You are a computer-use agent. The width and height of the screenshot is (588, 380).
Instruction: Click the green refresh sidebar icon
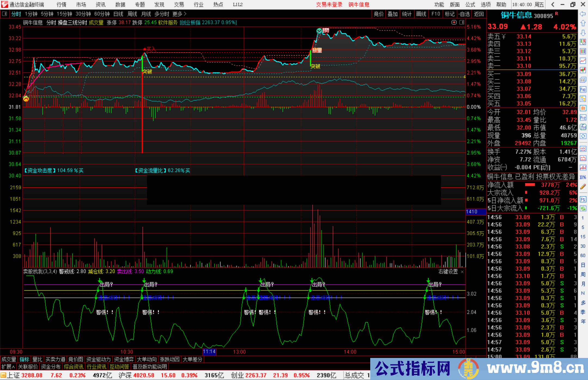[583, 209]
